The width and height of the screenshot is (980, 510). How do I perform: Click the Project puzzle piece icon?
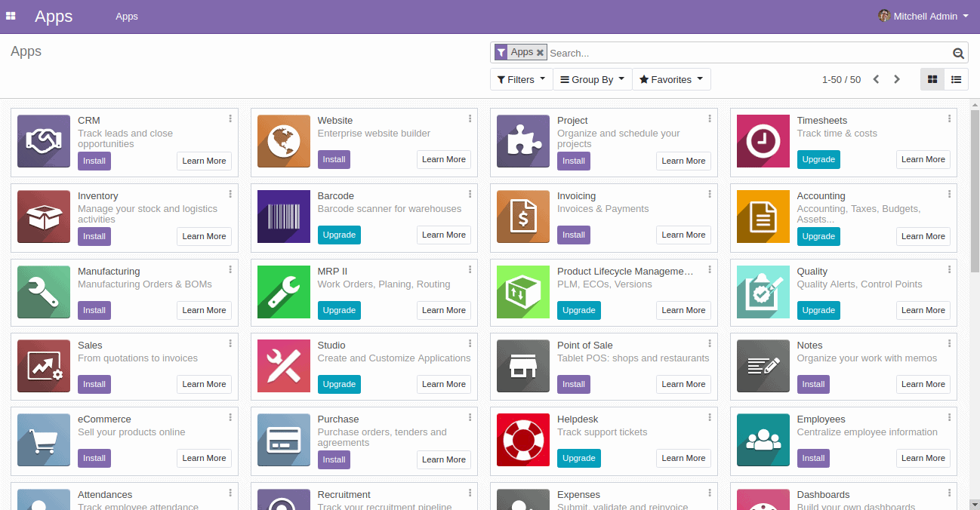click(x=522, y=141)
